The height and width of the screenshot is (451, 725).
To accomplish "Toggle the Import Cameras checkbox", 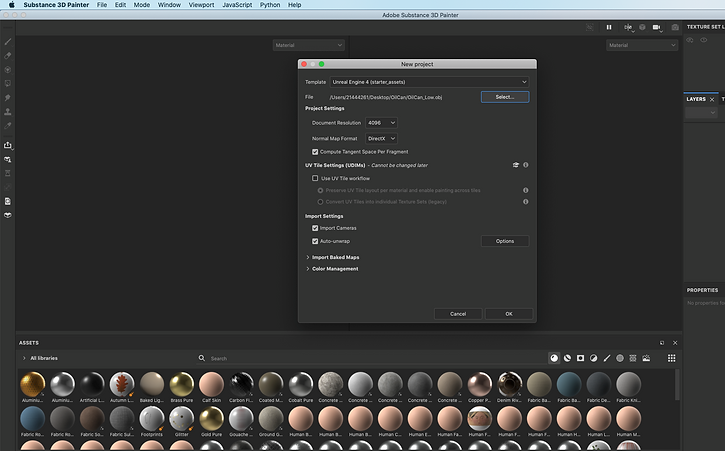I will point(315,228).
